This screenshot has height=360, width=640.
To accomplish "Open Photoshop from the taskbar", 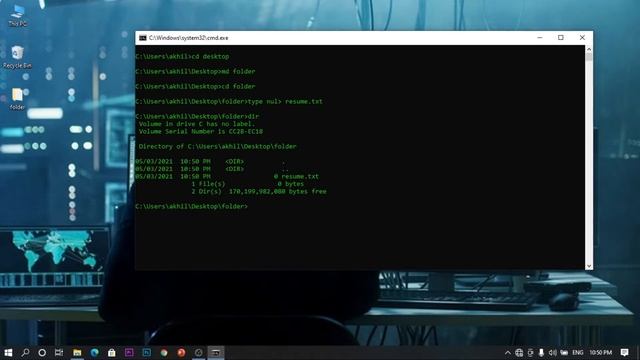I will pyautogui.click(x=147, y=352).
